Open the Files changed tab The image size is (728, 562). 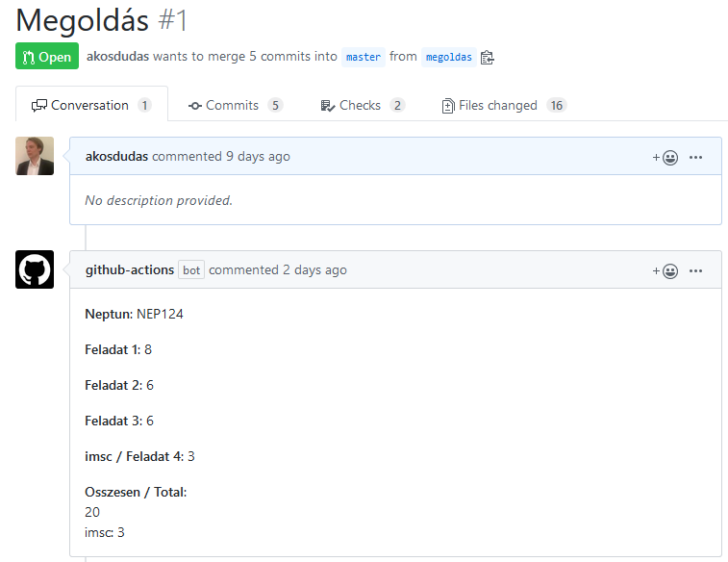[503, 105]
